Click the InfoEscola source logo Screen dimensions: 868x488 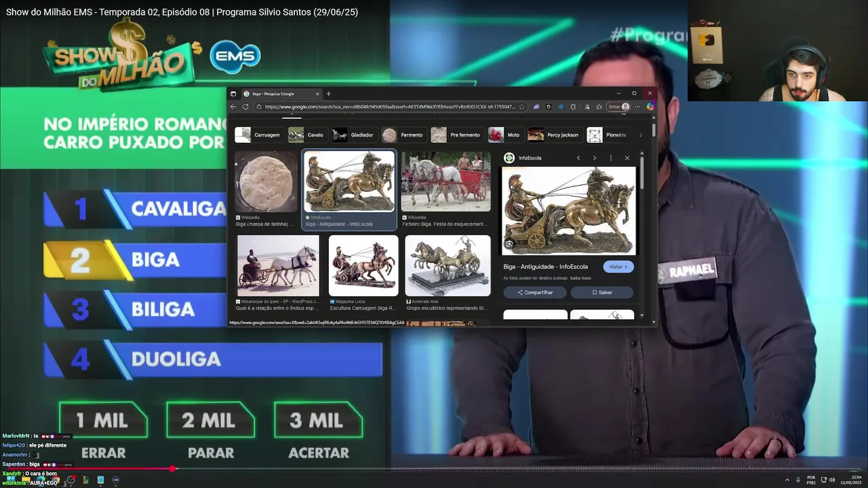[509, 158]
